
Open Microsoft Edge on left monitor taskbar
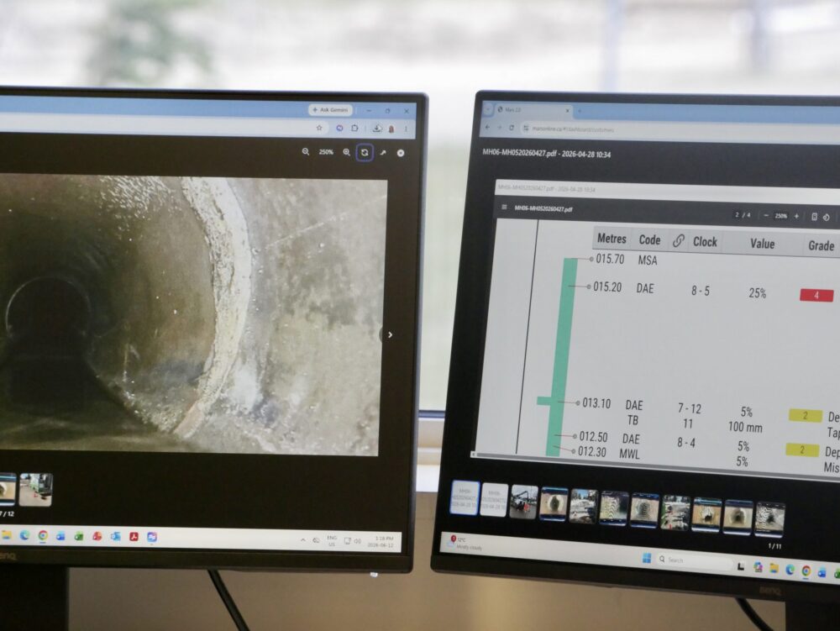tap(24, 535)
